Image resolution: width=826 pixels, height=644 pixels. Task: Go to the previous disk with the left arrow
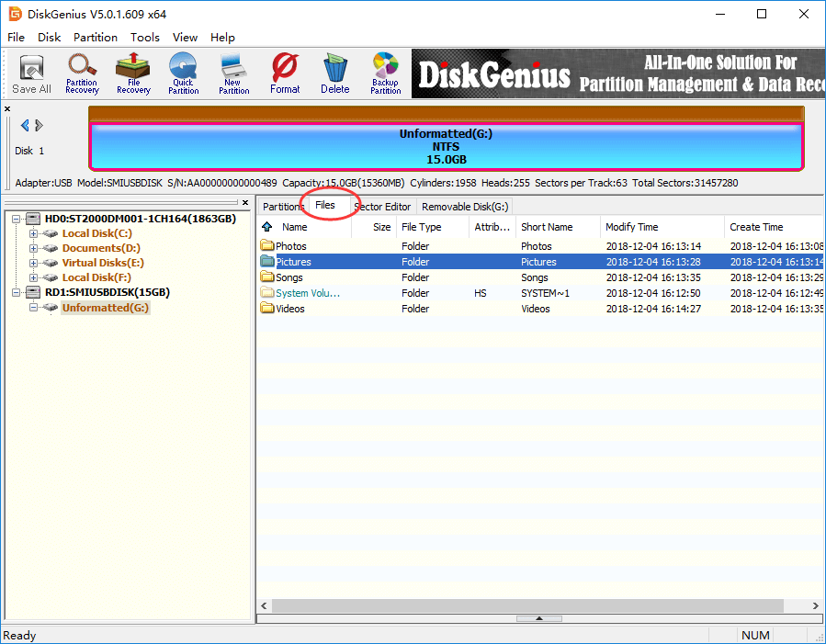(25, 125)
